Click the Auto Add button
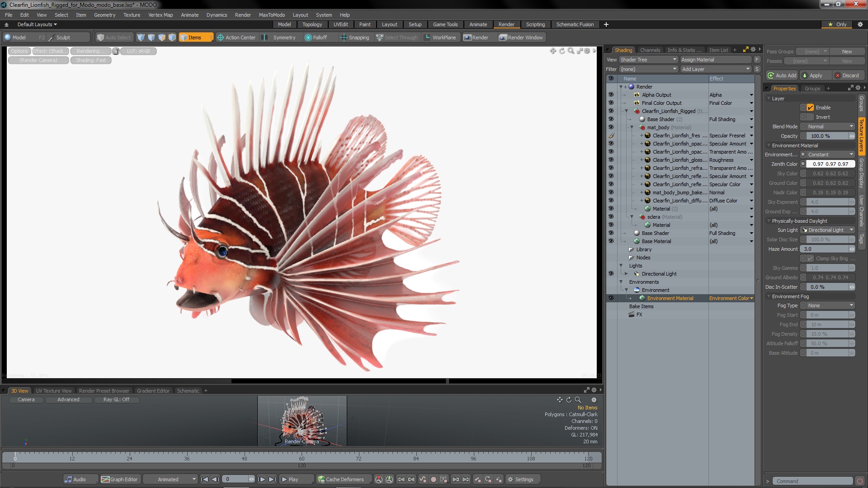The height and width of the screenshot is (488, 868). 782,75
